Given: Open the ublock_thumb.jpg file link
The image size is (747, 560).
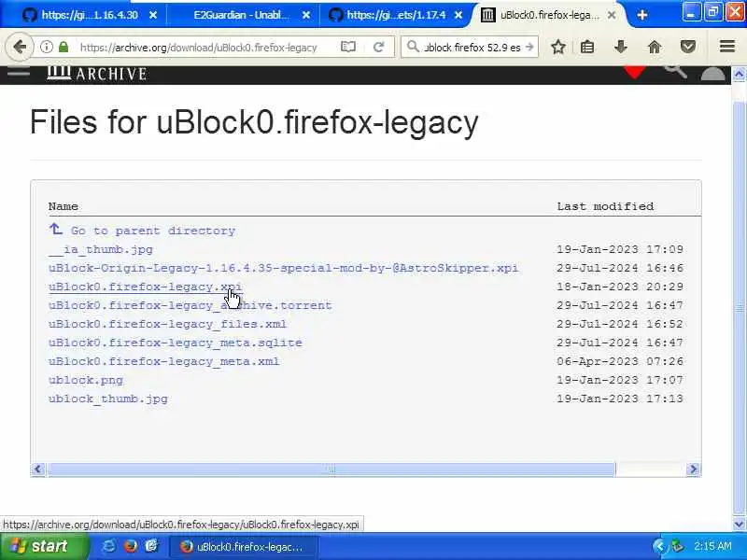Looking at the screenshot, I should coord(108,399).
